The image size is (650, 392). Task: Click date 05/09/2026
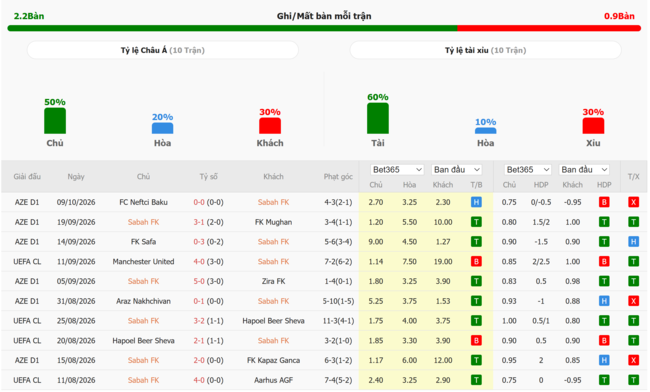76,281
